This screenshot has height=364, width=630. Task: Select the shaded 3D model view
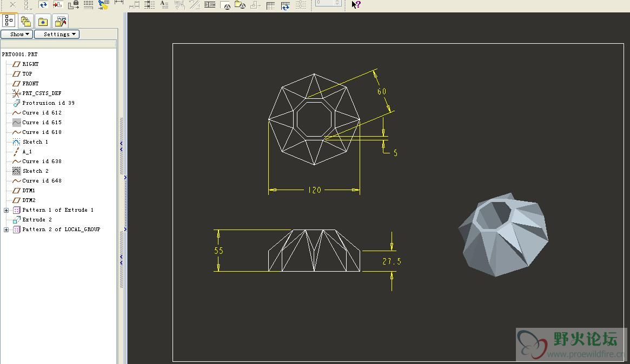click(503, 235)
